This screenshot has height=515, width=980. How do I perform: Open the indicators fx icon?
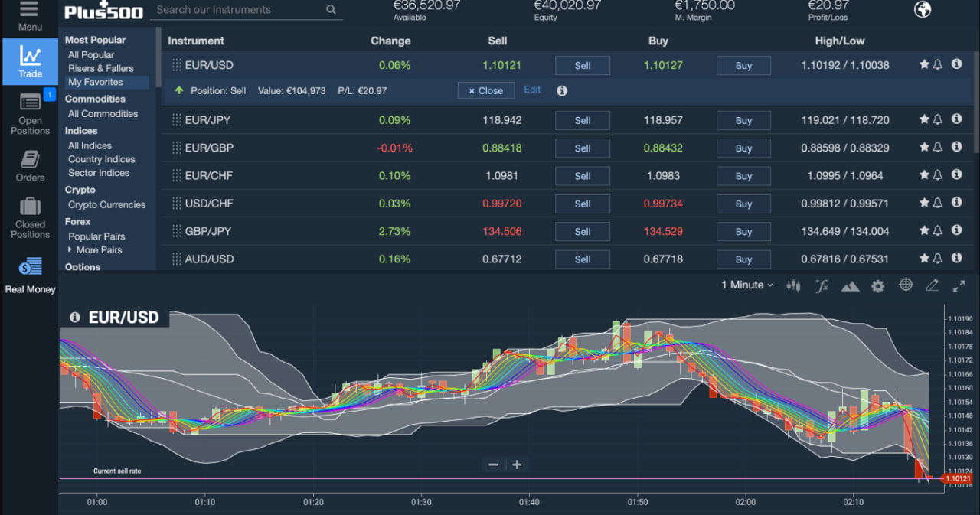coord(822,285)
